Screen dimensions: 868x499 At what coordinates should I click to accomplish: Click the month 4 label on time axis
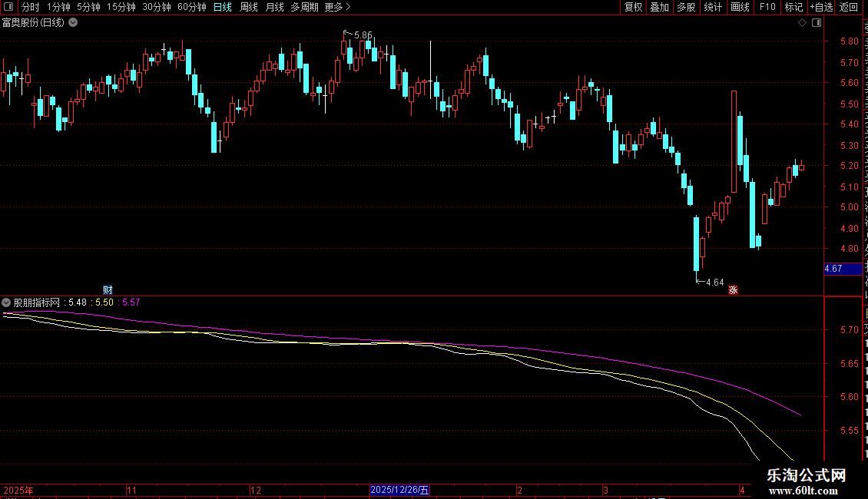742,490
